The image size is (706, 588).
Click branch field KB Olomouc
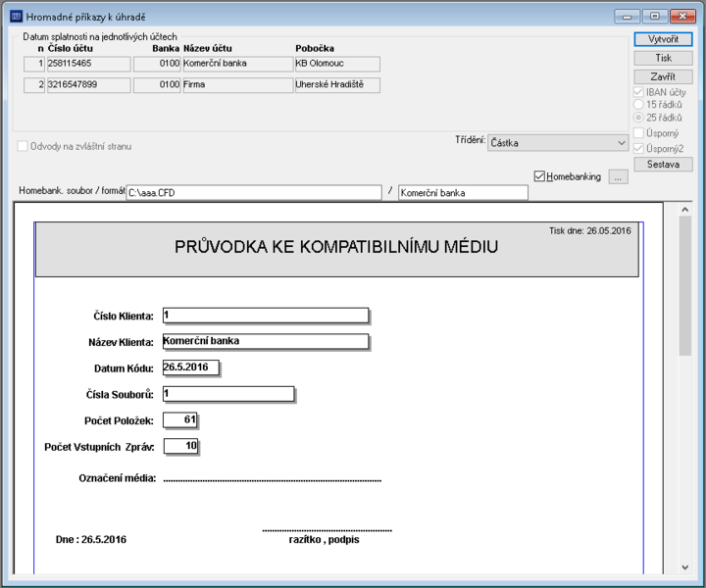point(337,64)
